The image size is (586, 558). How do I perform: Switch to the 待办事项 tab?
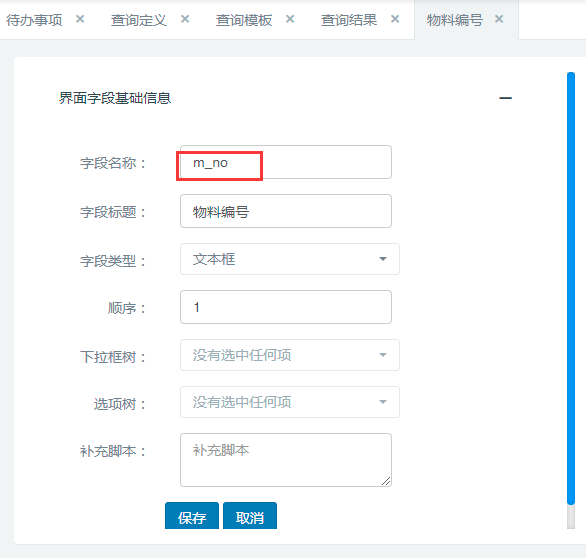tap(34, 20)
